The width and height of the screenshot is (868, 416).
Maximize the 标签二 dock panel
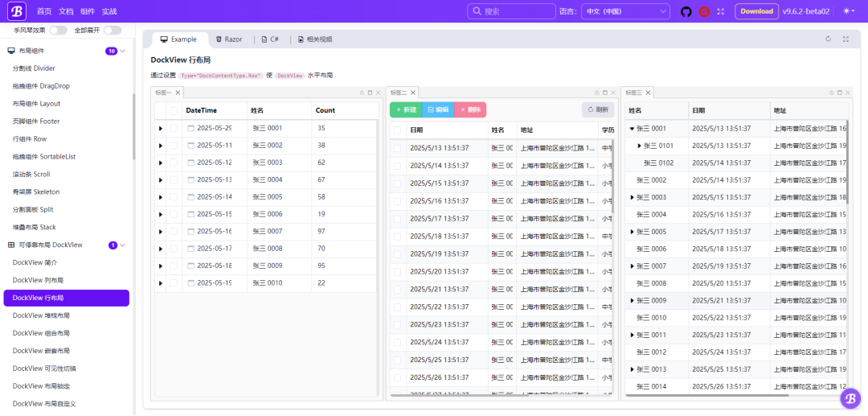605,93
